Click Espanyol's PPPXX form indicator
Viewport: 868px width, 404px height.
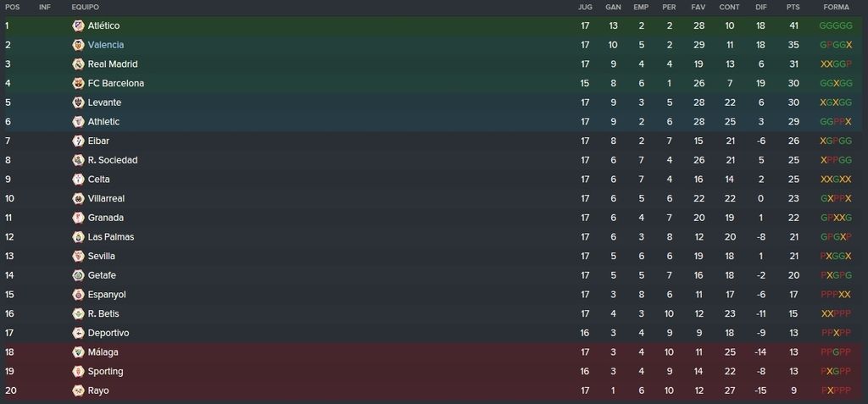click(836, 295)
